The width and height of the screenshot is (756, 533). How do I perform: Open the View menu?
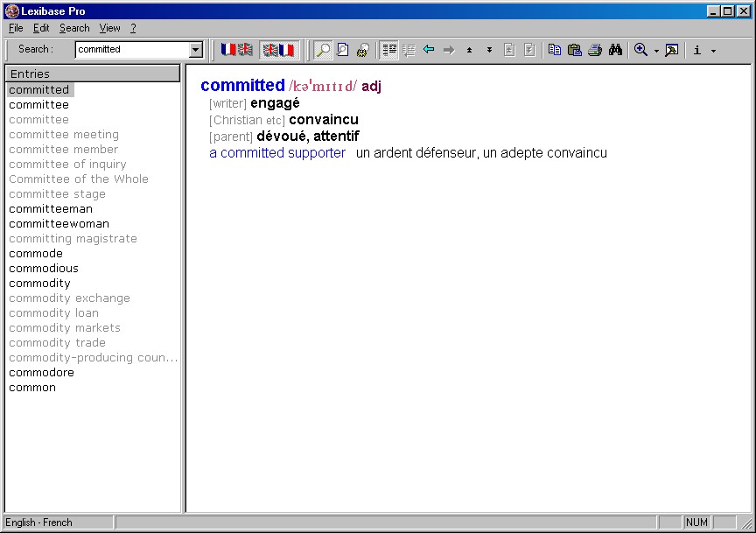(110, 28)
